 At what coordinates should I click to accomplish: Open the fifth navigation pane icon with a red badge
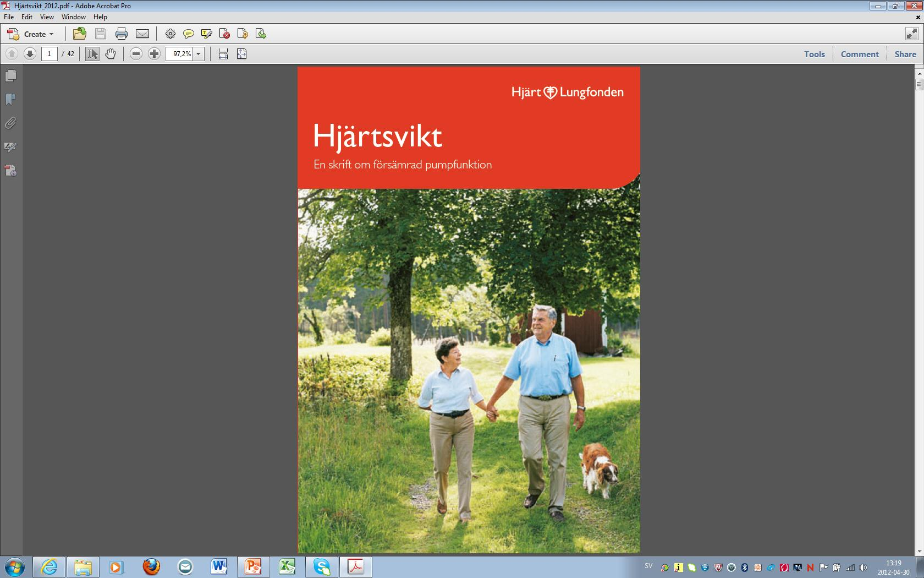(x=10, y=171)
